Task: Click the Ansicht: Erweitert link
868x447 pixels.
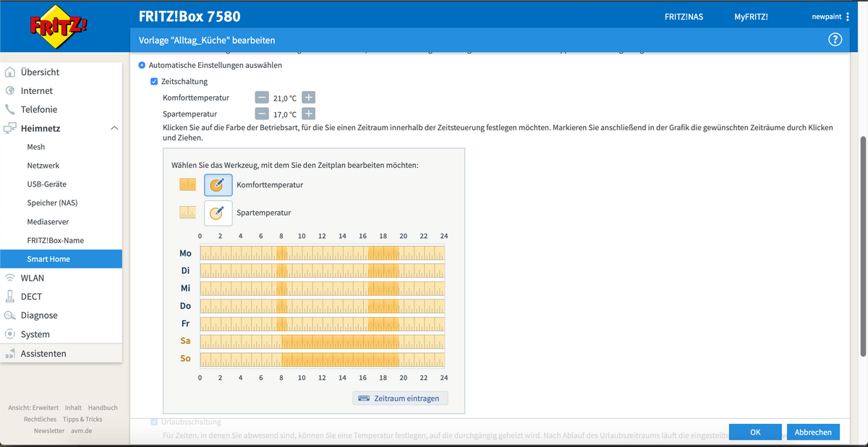Action: coord(34,408)
